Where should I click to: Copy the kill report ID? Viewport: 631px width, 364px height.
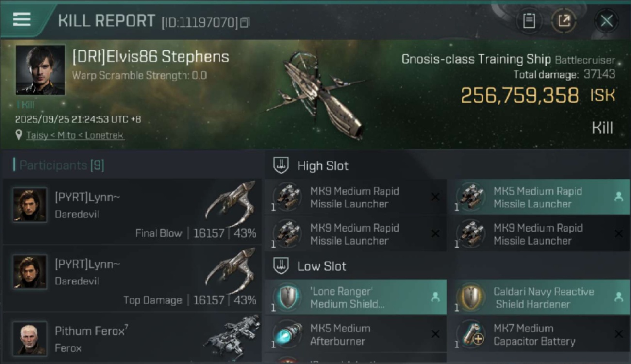coord(245,22)
